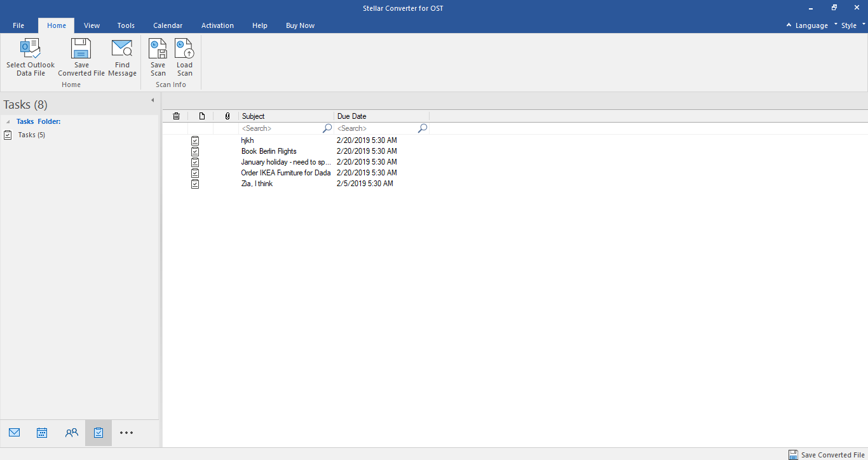This screenshot has height=460, width=868.
Task: Click Tasks Folder heading
Action: (x=38, y=121)
